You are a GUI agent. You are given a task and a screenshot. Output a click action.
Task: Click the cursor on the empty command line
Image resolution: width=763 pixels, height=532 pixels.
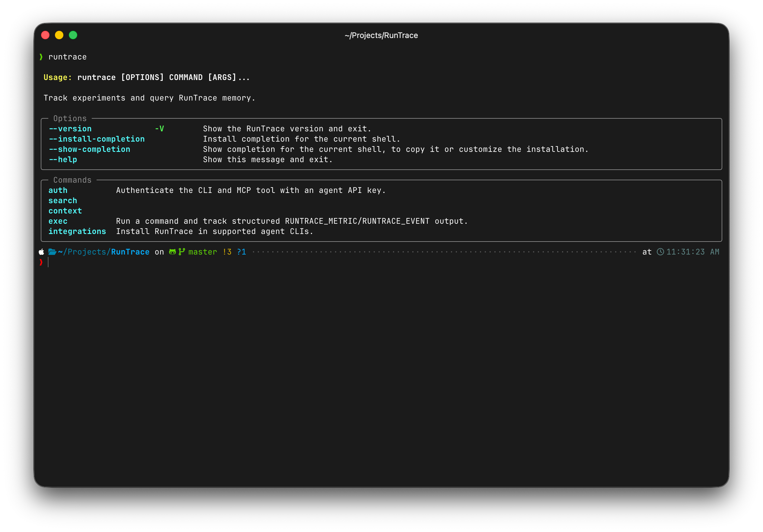coord(48,262)
